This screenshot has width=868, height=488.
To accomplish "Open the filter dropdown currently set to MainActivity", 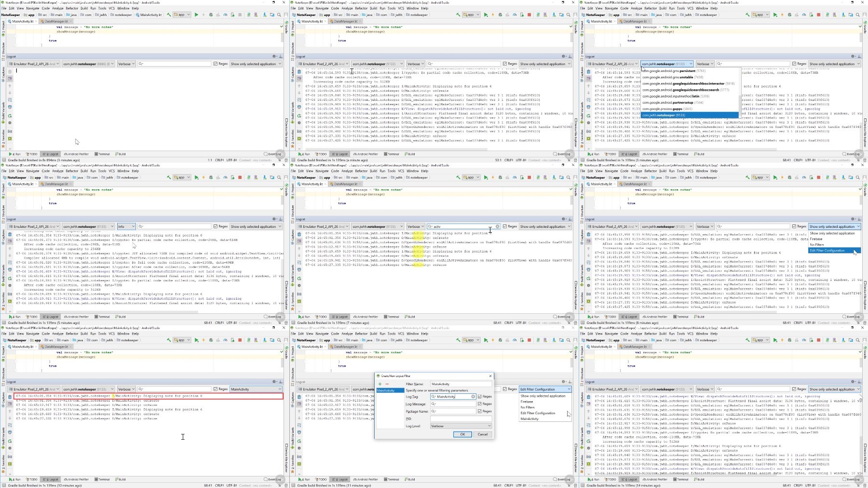I will pyautogui.click(x=256, y=389).
